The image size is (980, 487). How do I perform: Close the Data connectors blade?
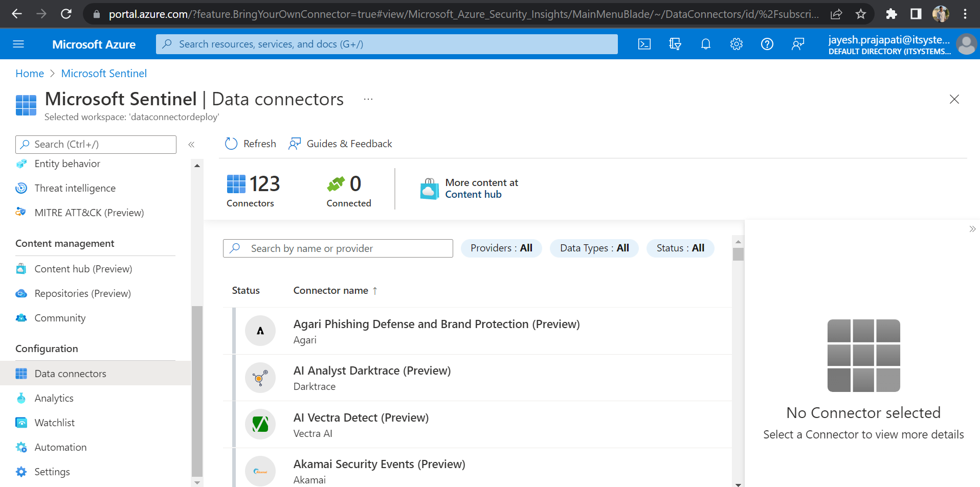tap(954, 99)
